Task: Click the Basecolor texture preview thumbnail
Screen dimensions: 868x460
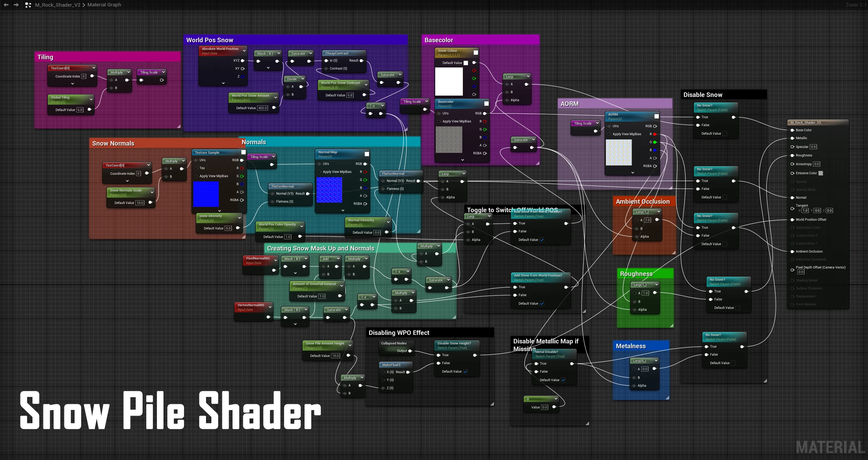Action: [449, 140]
